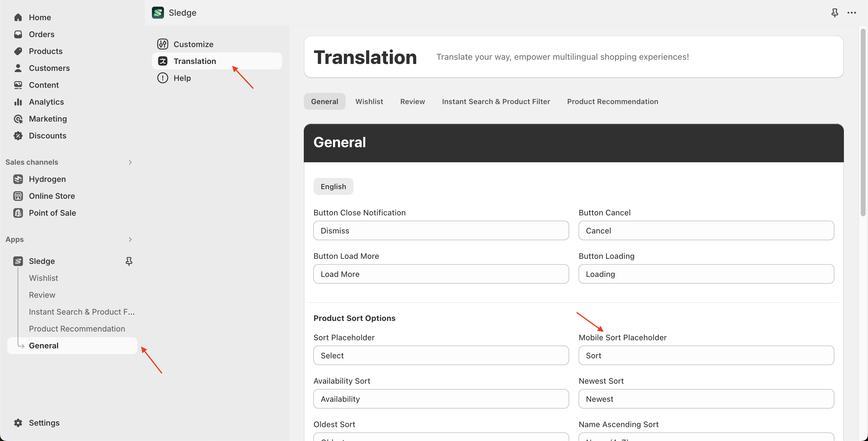Select the English language chip

pyautogui.click(x=333, y=186)
